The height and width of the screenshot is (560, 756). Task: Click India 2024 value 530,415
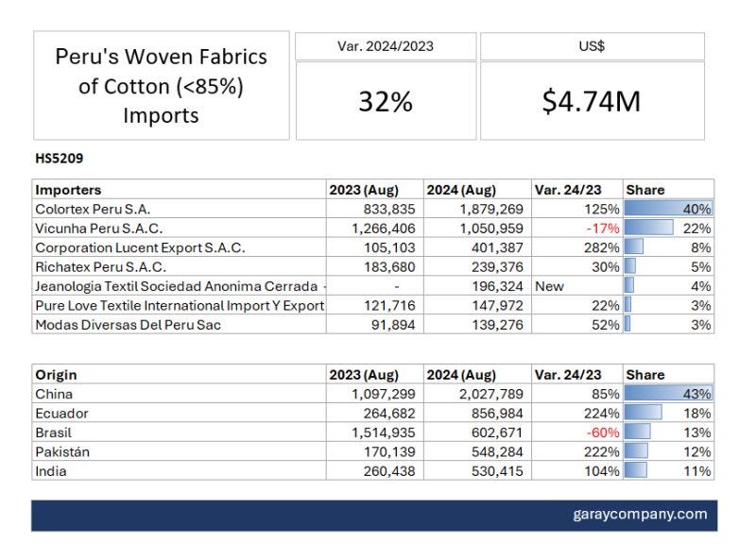[x=497, y=471]
